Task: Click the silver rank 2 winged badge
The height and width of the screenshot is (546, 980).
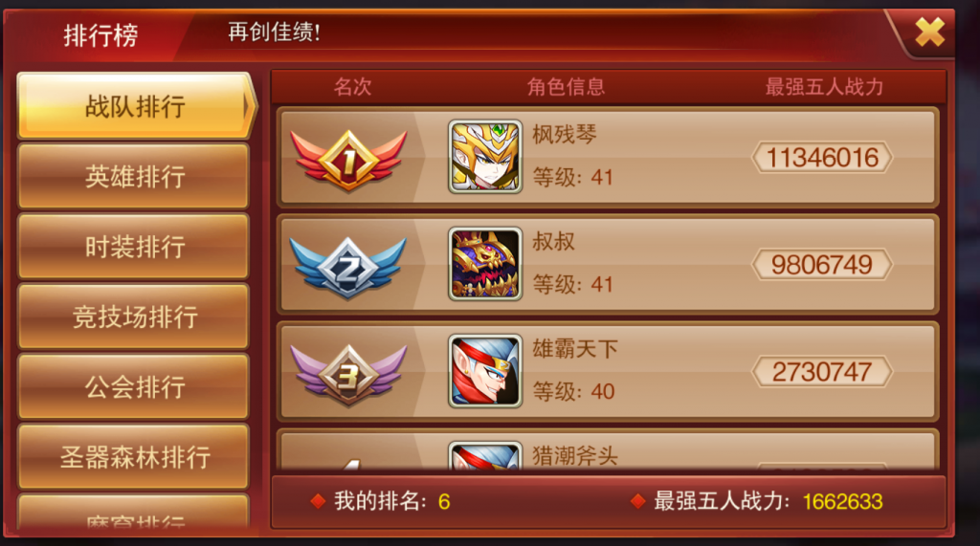Action: [x=348, y=268]
